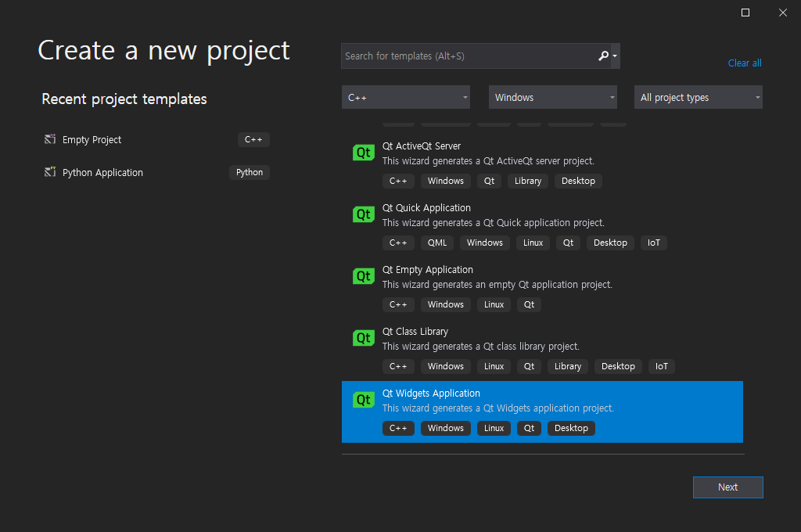Click the Qt Class Library Qt icon

click(363, 338)
